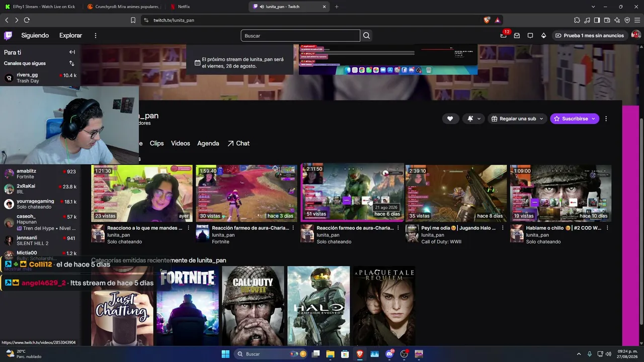Open the 2:39:10 Call of Duty video thumbnail
The height and width of the screenshot is (362, 644).
point(456,194)
